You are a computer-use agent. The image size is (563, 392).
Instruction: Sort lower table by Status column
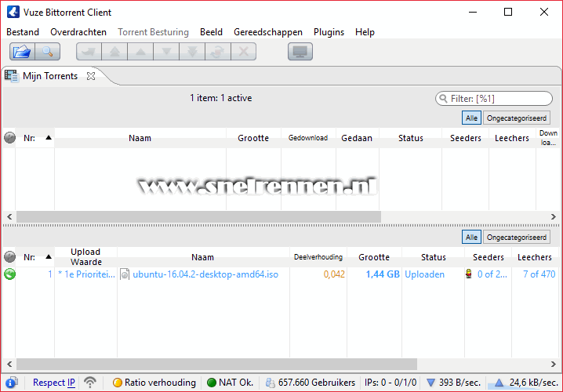click(x=433, y=257)
